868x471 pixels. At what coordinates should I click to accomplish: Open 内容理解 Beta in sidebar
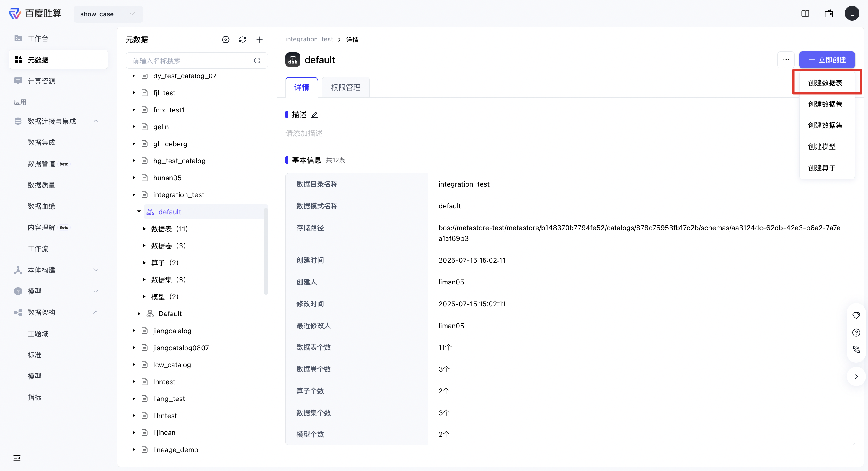tap(48, 228)
